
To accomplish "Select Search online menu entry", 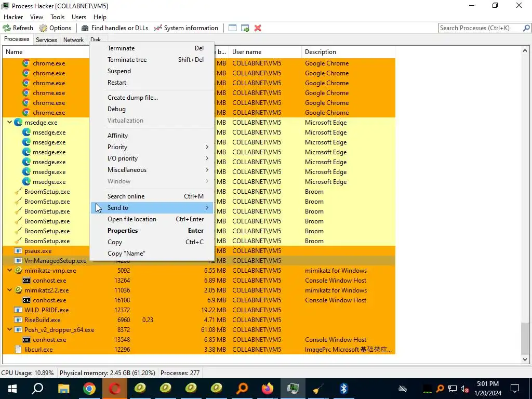I will [152, 196].
